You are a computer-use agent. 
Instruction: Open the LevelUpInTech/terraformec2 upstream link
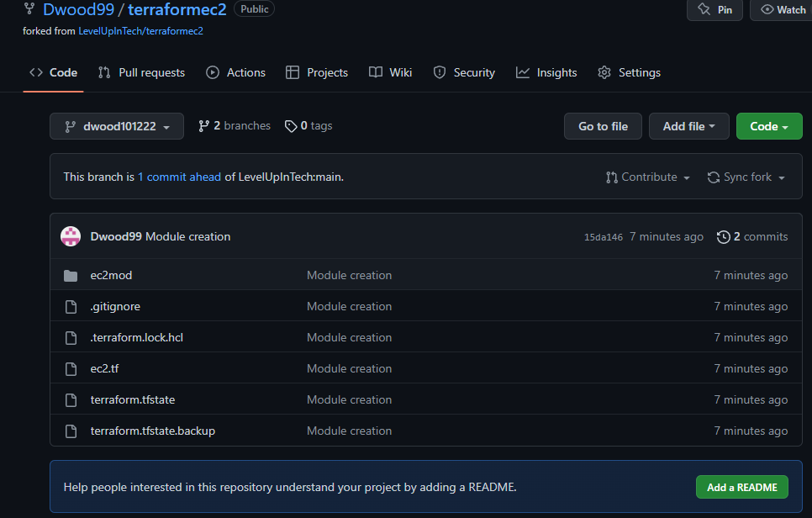(140, 31)
